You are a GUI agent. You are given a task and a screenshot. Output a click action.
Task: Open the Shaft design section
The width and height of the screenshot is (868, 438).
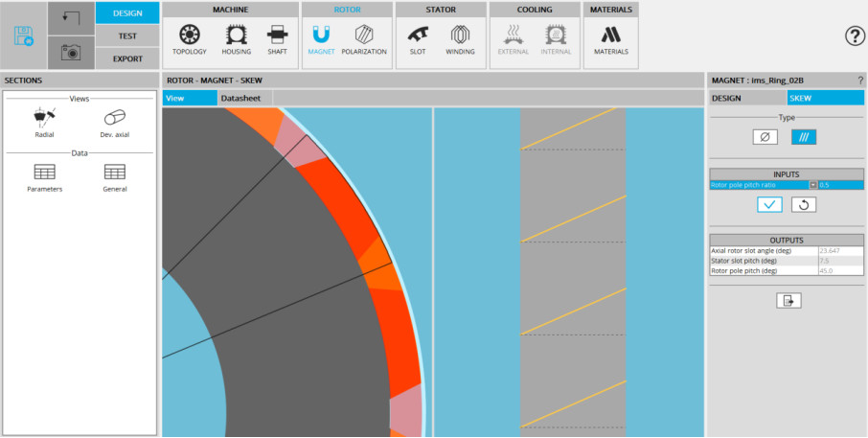click(277, 38)
